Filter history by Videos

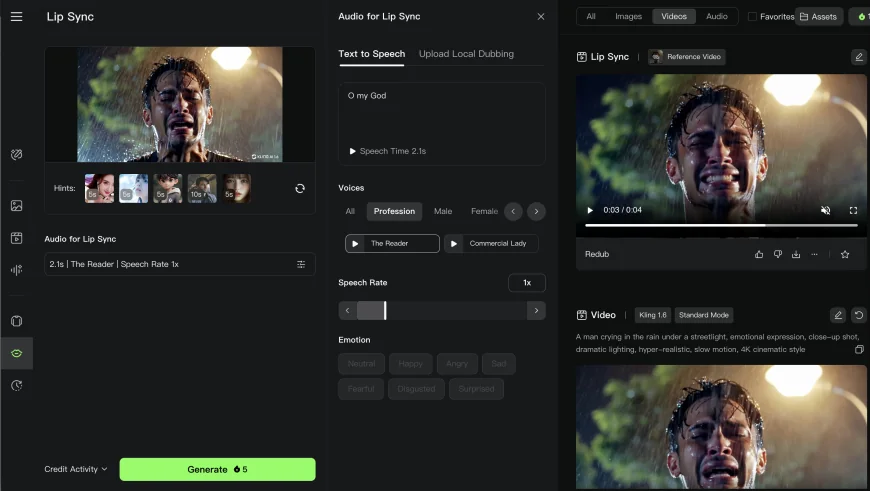click(674, 17)
